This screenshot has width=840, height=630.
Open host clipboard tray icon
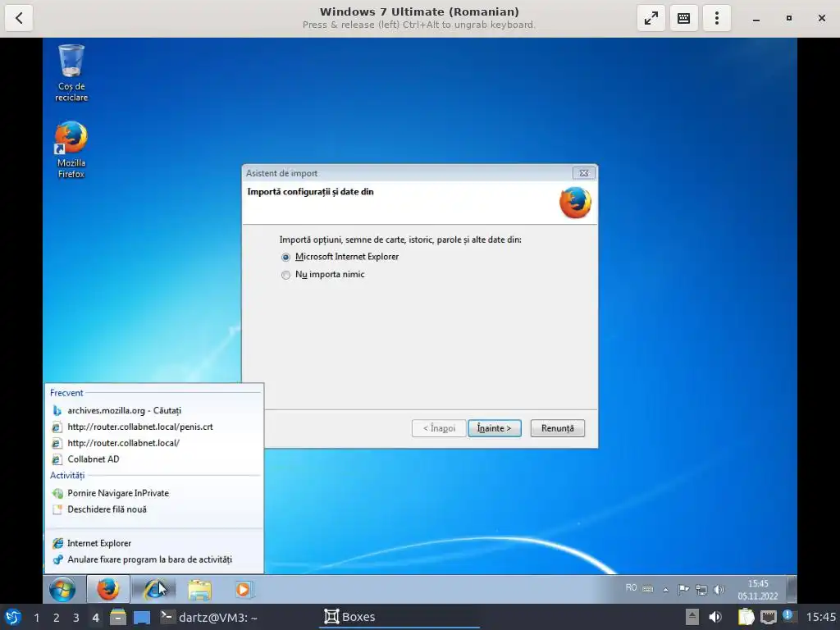tap(746, 617)
